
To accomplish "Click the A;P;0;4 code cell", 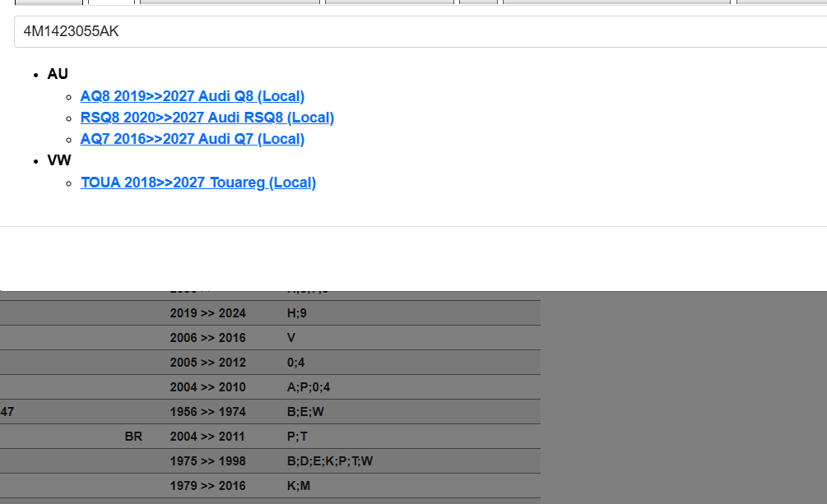I will (x=309, y=387).
